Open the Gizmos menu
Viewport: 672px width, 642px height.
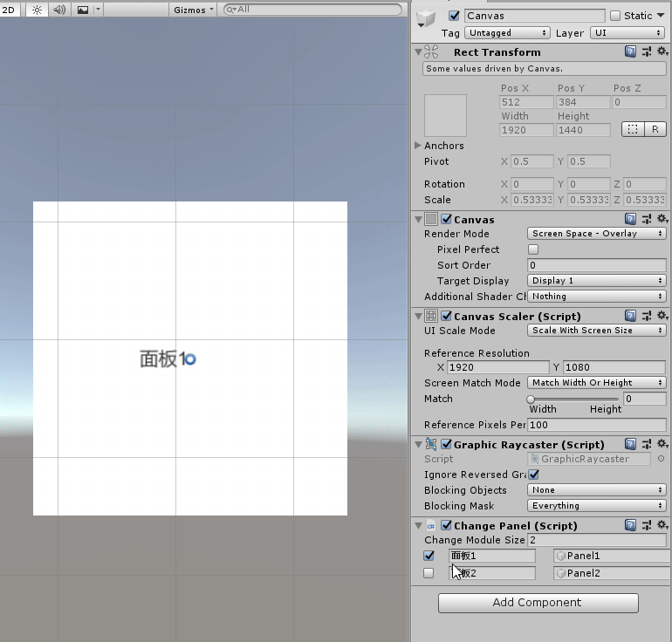(194, 10)
